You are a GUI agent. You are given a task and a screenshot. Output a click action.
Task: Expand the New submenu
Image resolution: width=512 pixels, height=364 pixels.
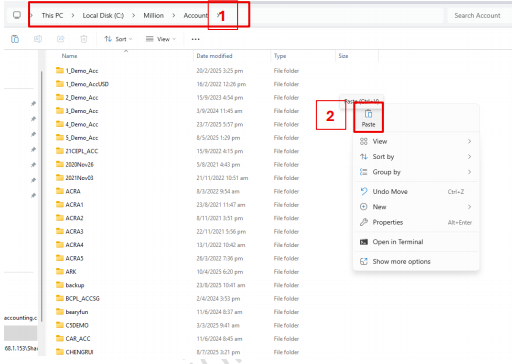416,207
